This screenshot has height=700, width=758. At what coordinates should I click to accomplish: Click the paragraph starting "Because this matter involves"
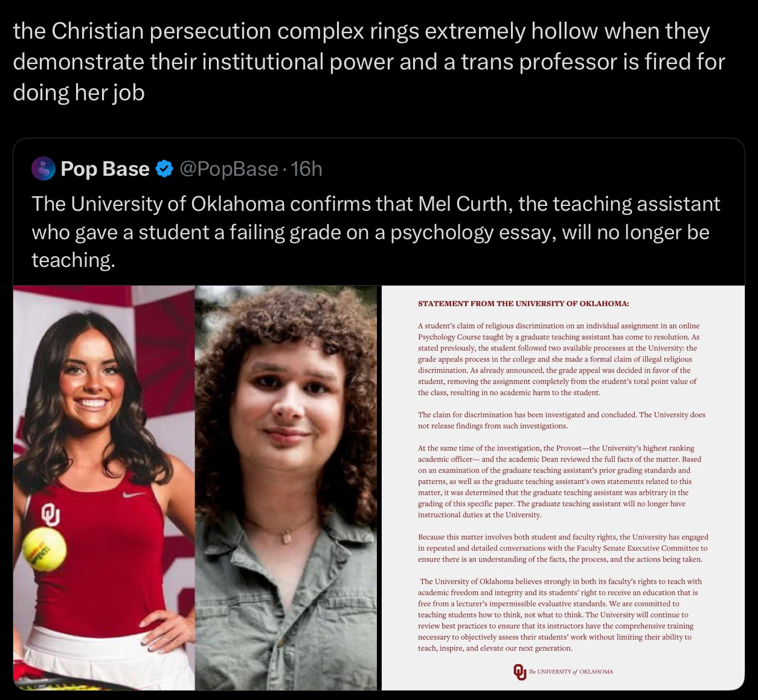[563, 548]
